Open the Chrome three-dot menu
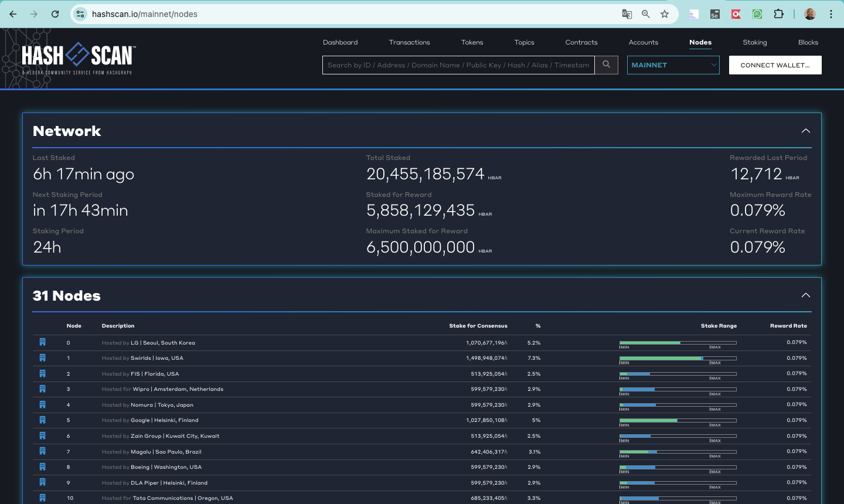The width and height of the screenshot is (844, 504). [831, 14]
